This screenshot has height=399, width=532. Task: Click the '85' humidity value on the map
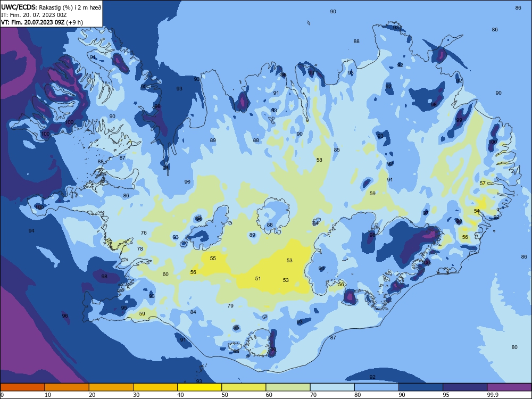tap(337, 149)
